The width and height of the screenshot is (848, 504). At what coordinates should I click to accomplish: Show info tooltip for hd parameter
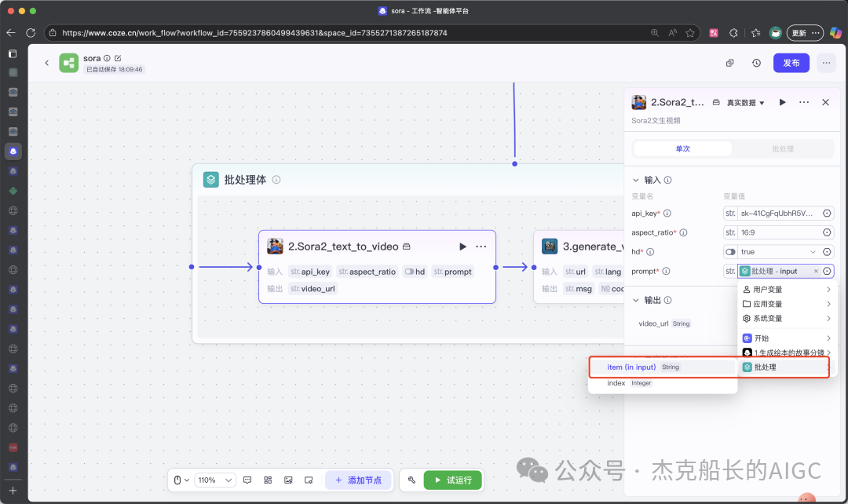point(650,251)
